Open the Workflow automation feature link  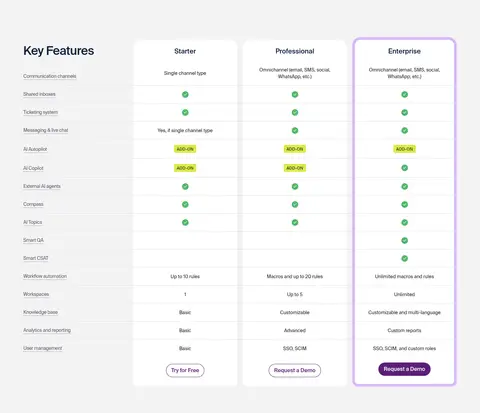(45, 276)
